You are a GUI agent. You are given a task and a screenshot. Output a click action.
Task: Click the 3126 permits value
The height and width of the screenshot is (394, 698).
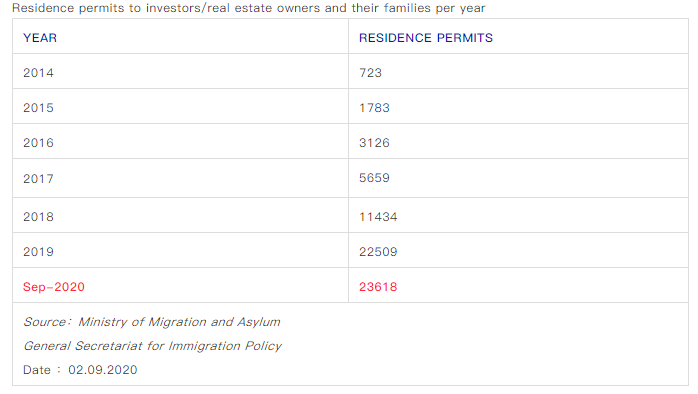[x=374, y=143]
